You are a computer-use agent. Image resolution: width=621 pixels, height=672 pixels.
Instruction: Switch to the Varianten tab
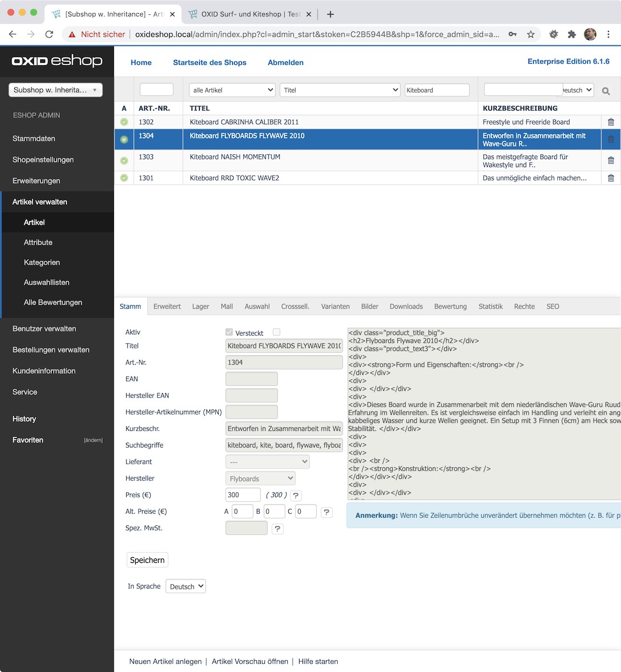pyautogui.click(x=335, y=307)
